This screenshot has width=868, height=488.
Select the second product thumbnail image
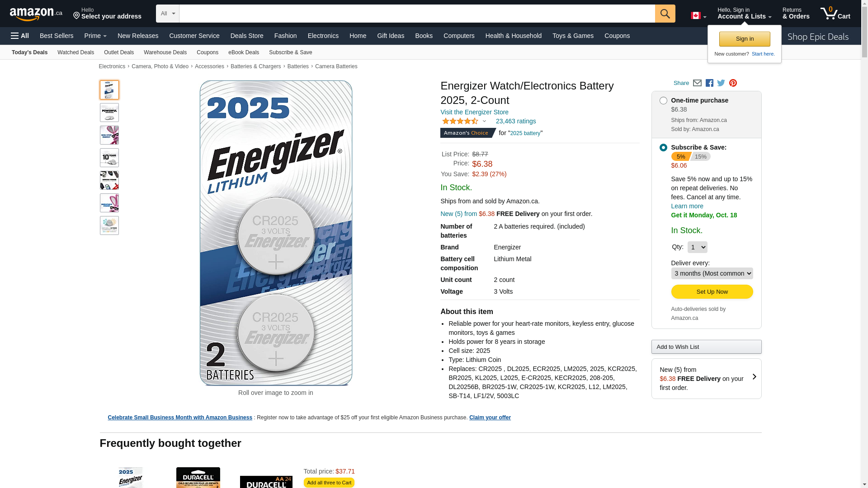point(109,113)
